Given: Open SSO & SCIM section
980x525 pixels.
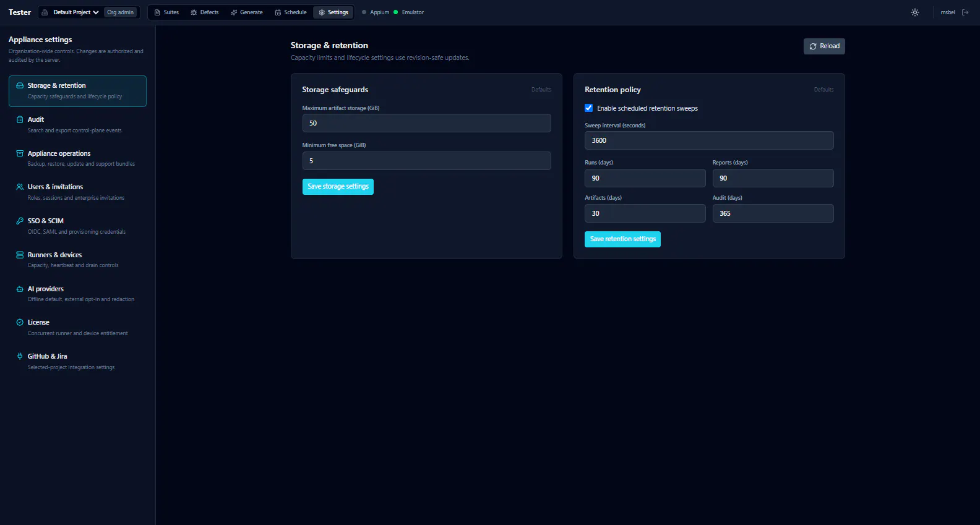Looking at the screenshot, I should (x=77, y=226).
